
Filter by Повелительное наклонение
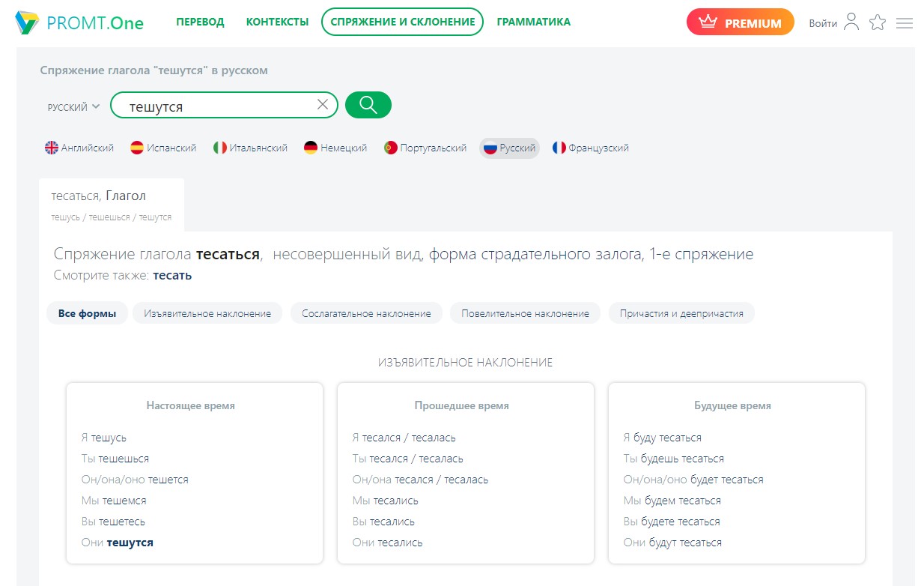point(525,313)
